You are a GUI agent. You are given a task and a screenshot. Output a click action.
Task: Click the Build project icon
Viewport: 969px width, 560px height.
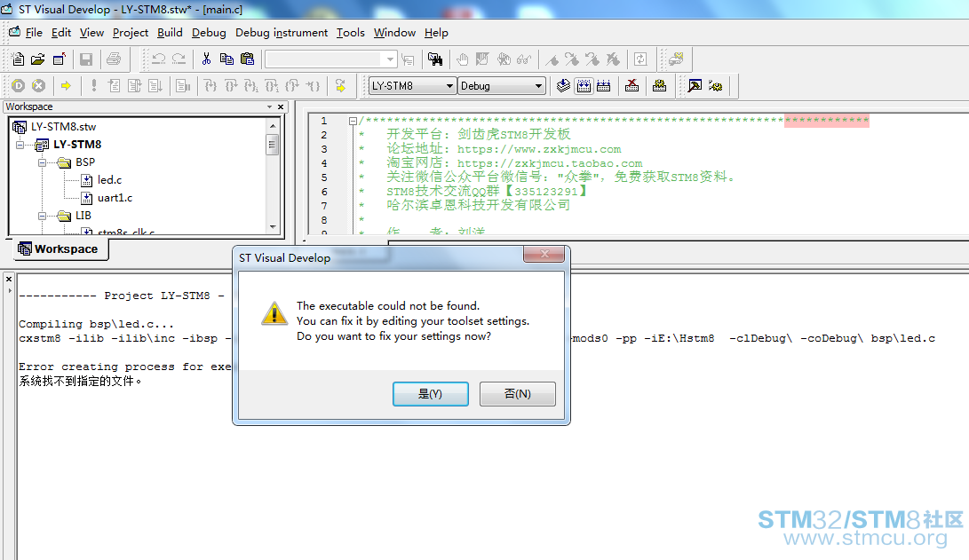pyautogui.click(x=584, y=86)
